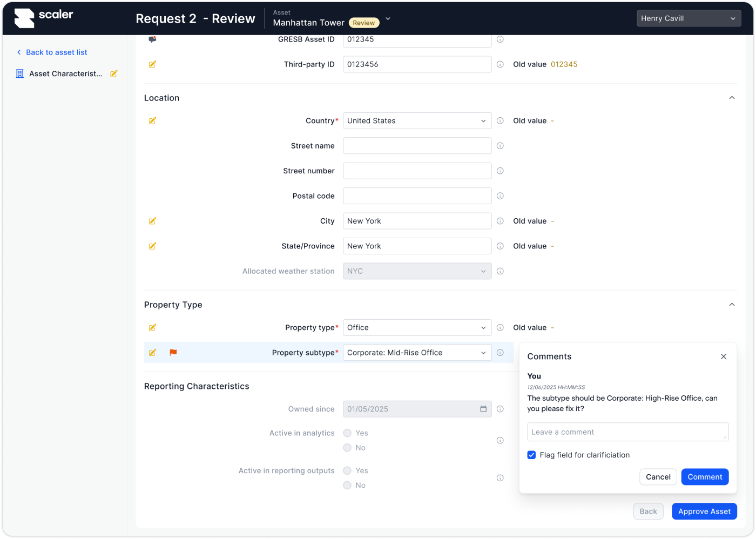Click the Approve Asset button
This screenshot has width=756, height=539.
tap(704, 511)
